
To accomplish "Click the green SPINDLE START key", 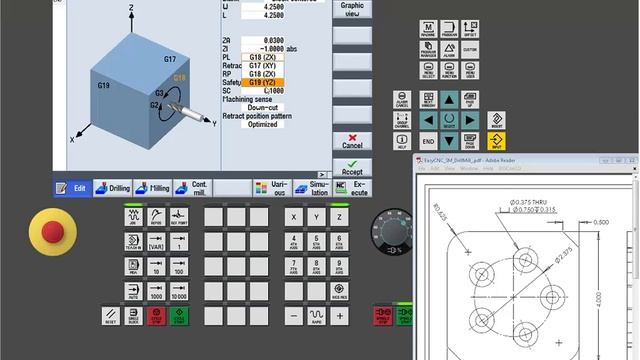I will coord(404,316).
